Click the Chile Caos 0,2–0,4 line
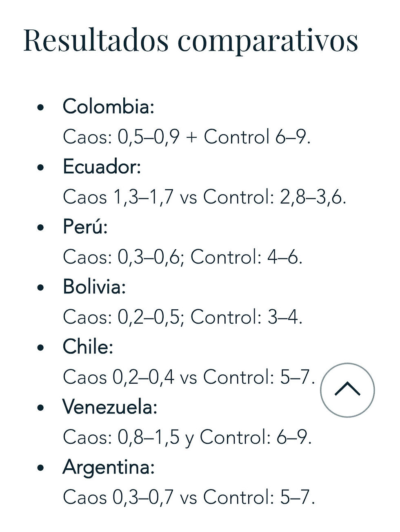The image size is (400, 532). [x=189, y=377]
